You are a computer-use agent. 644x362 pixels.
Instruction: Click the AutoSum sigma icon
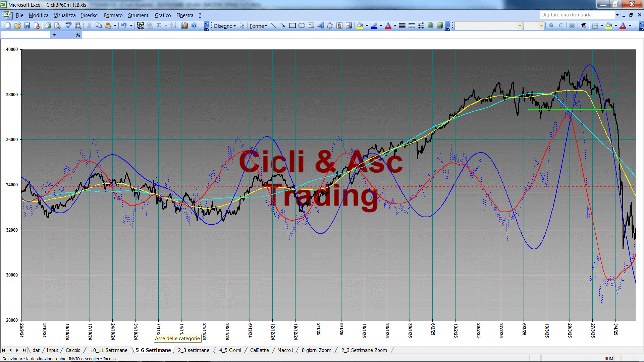pos(159,25)
